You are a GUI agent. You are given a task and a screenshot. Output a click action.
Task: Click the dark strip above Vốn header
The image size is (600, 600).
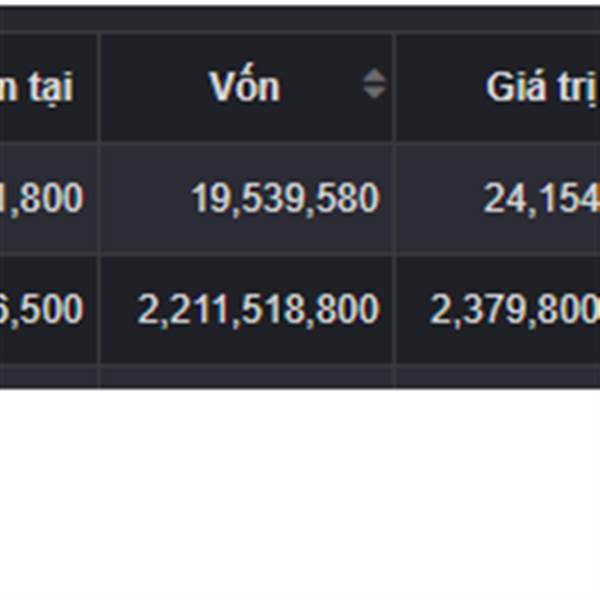point(246,19)
